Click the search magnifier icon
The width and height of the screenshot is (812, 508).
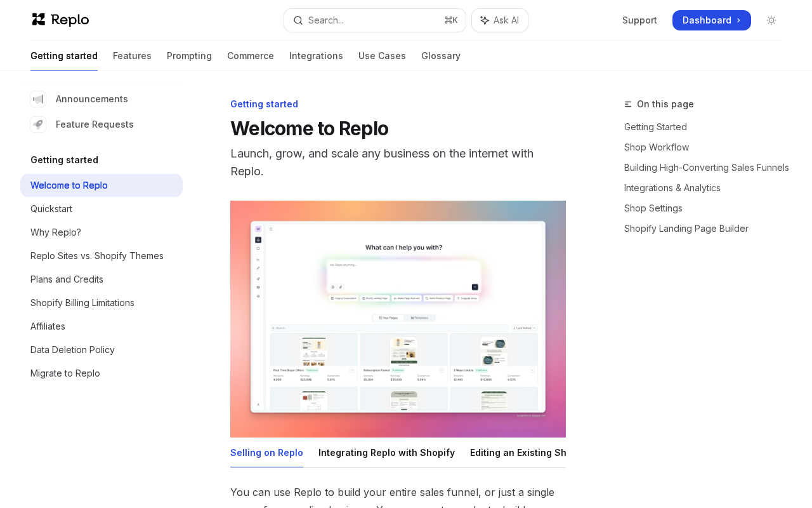(x=298, y=20)
